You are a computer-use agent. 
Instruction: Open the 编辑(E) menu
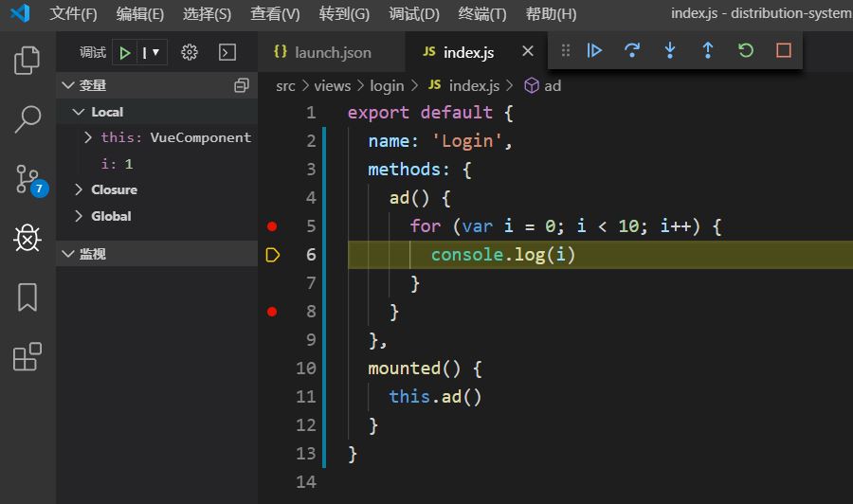[140, 13]
